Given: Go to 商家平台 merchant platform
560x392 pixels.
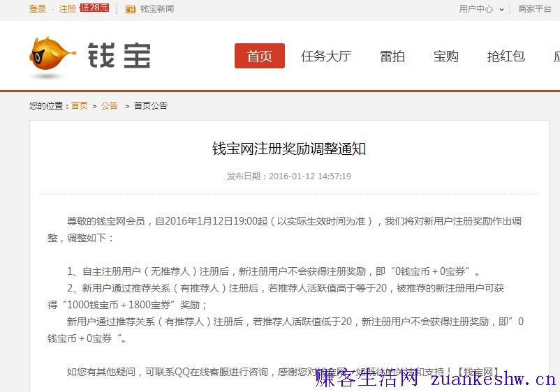Looking at the screenshot, I should point(535,9).
